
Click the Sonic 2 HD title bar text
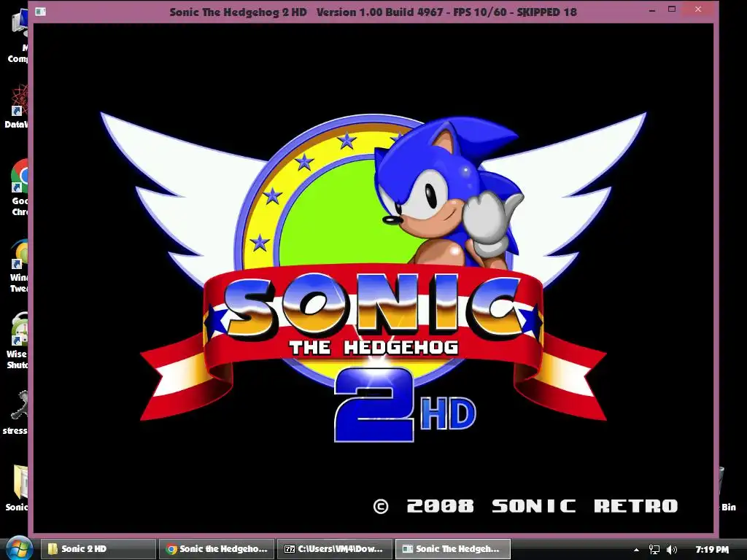click(373, 12)
